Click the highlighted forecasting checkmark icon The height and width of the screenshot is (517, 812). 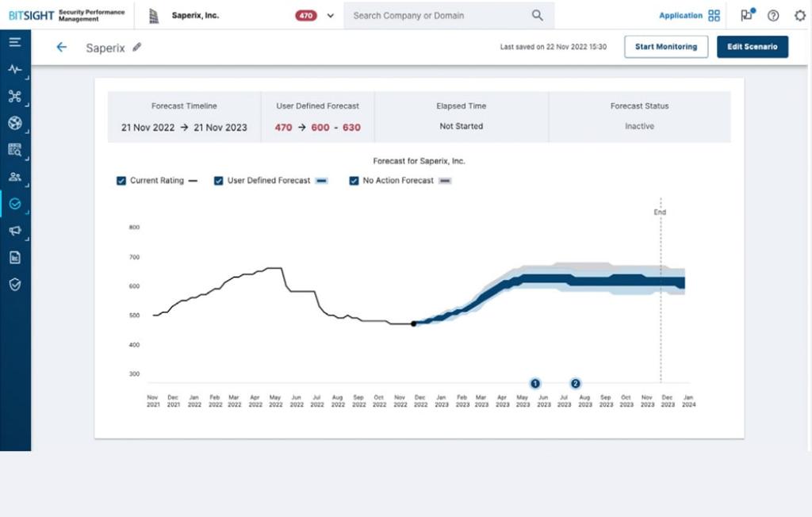[x=14, y=203]
